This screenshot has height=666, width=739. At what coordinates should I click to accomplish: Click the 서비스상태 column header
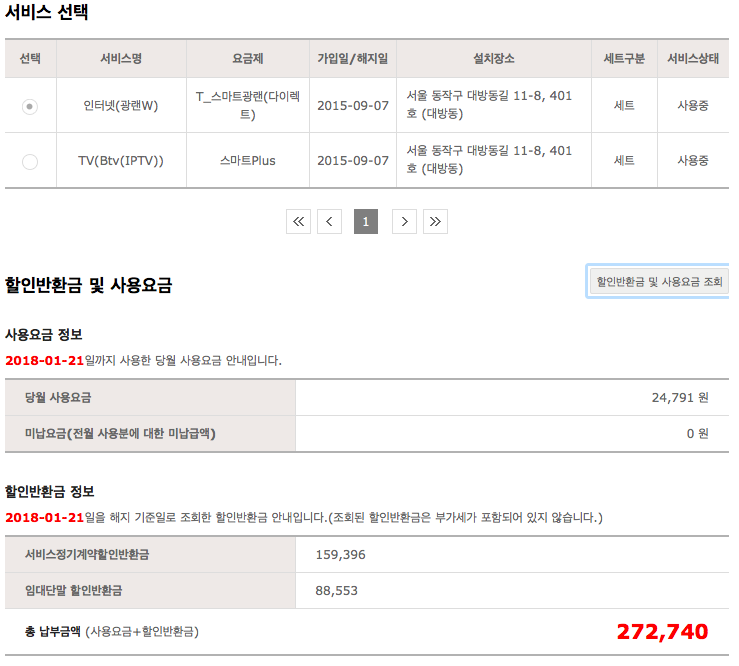693,59
